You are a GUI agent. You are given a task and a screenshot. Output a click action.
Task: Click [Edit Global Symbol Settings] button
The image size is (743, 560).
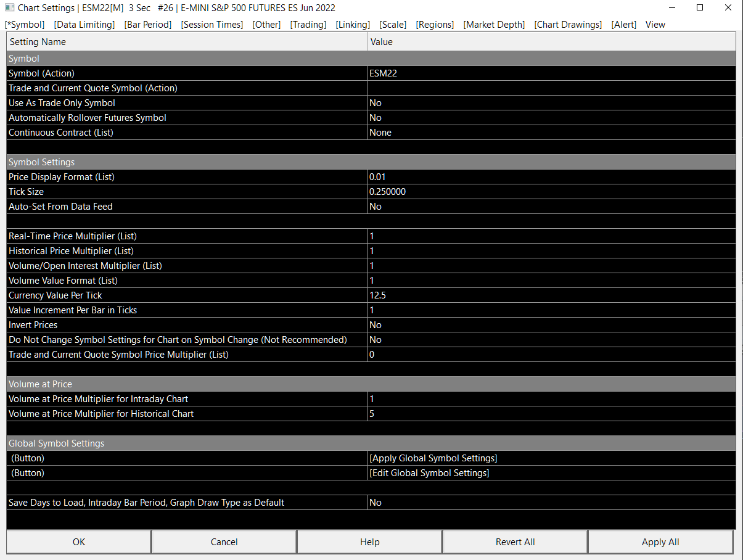coord(551,473)
